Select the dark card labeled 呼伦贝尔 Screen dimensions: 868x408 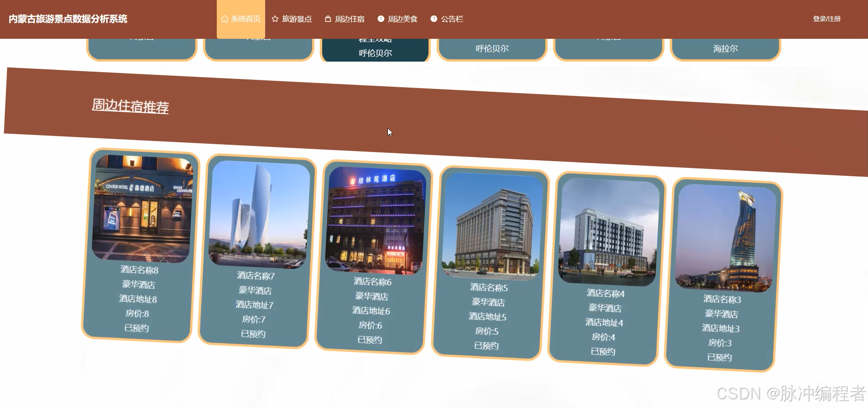(375, 49)
